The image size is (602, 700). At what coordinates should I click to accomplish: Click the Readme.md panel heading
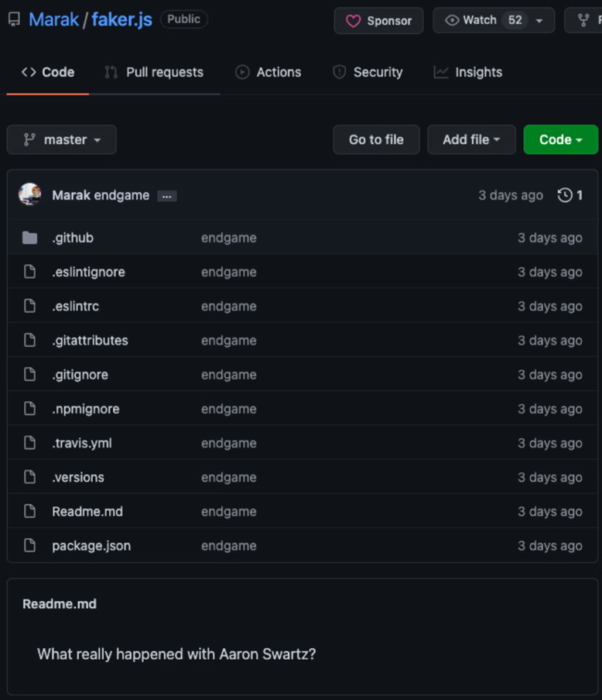coord(60,604)
